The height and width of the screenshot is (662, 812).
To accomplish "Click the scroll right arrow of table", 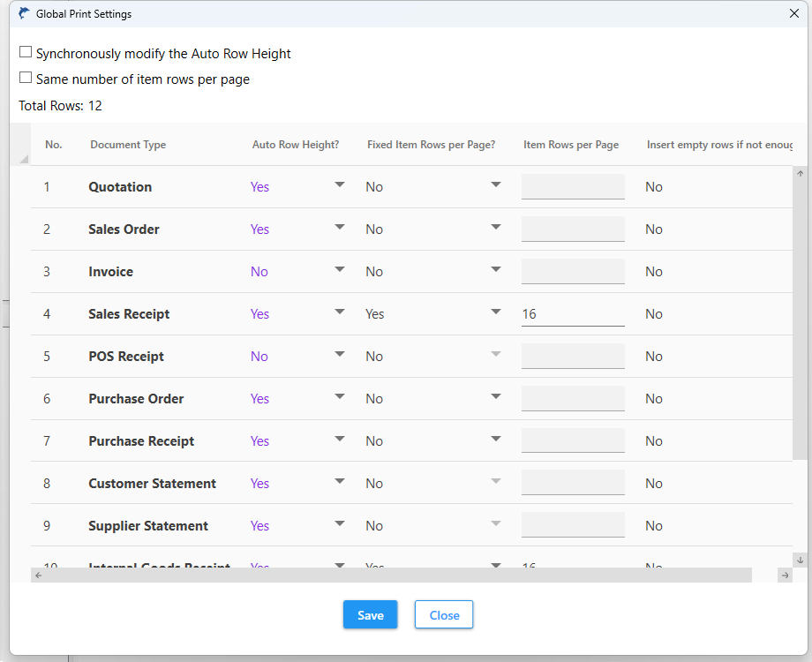I will click(x=785, y=575).
